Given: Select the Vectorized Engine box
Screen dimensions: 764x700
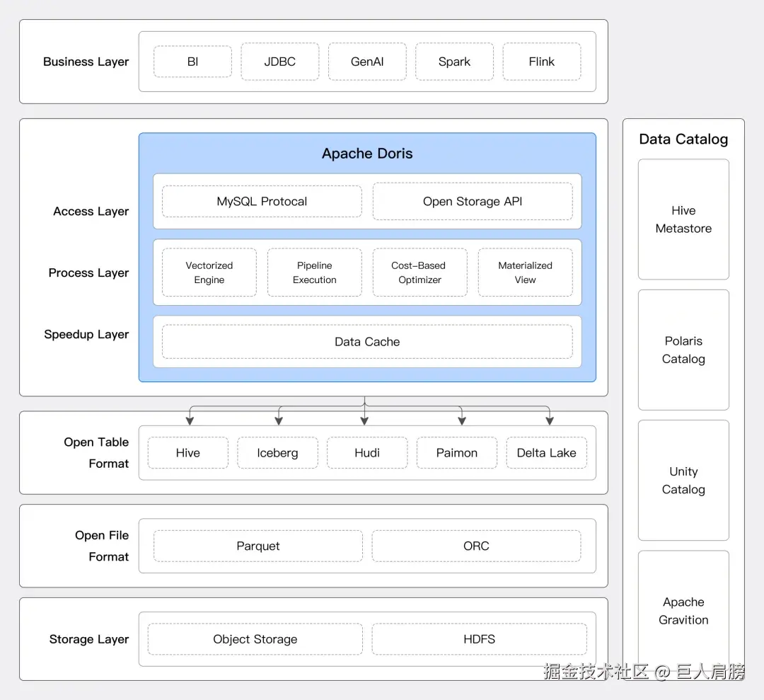Looking at the screenshot, I should point(209,272).
